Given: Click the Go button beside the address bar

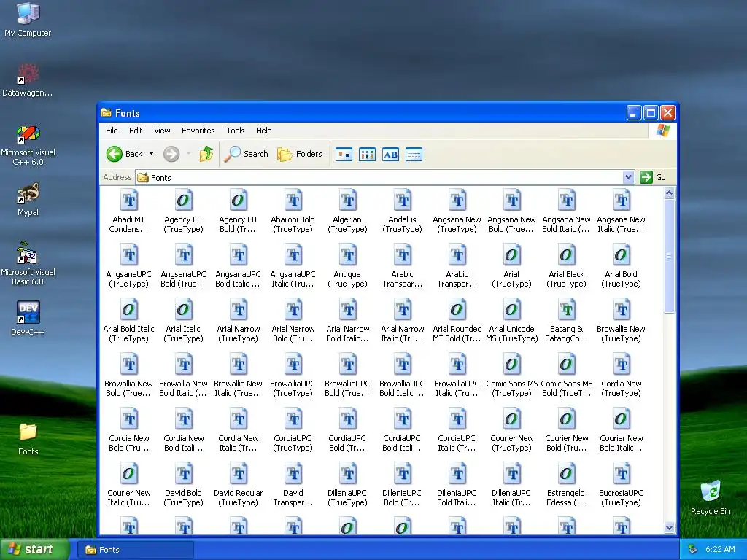Looking at the screenshot, I should [653, 177].
